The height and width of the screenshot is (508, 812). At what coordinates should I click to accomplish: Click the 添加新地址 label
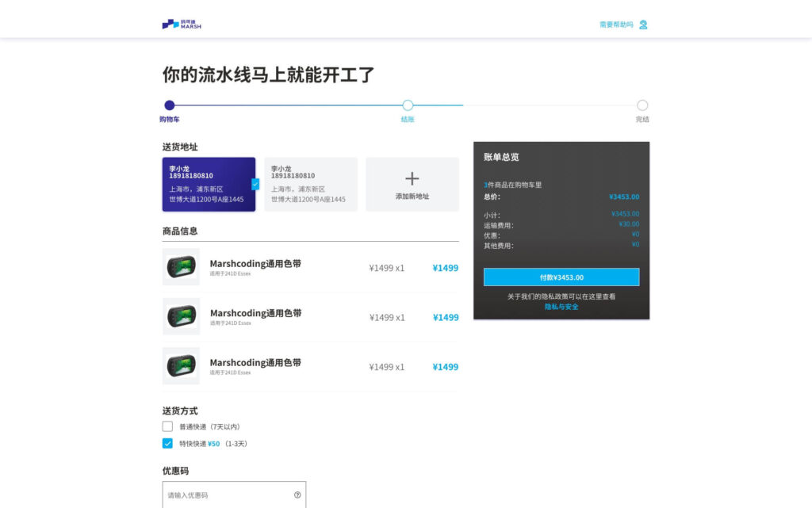pyautogui.click(x=412, y=197)
